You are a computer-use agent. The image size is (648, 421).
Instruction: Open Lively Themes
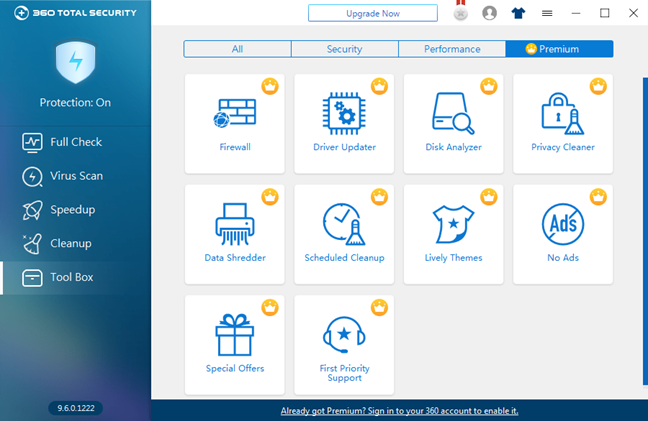(x=453, y=234)
